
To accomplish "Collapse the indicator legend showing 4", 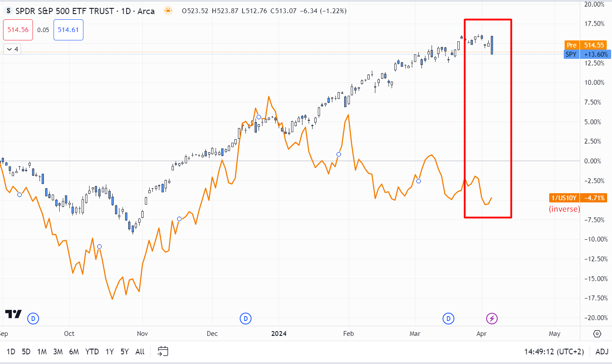I will coord(12,49).
